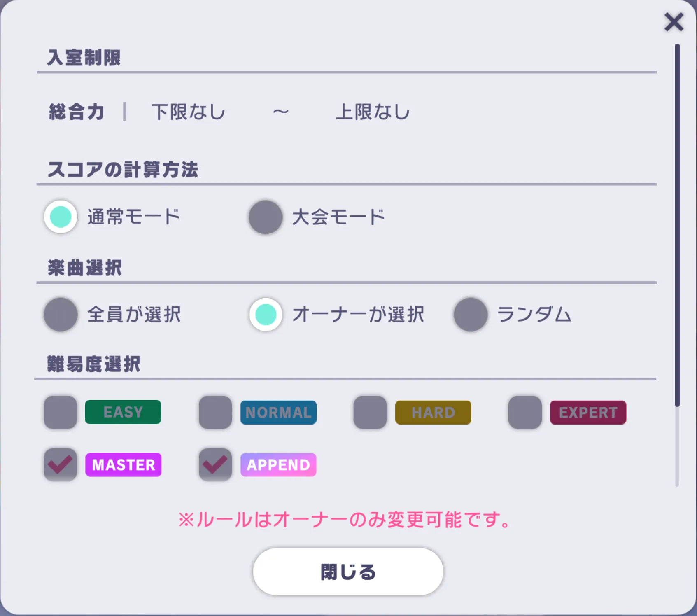Image resolution: width=697 pixels, height=616 pixels.
Task: Select 通常モード score calculation
Action: pos(60,217)
